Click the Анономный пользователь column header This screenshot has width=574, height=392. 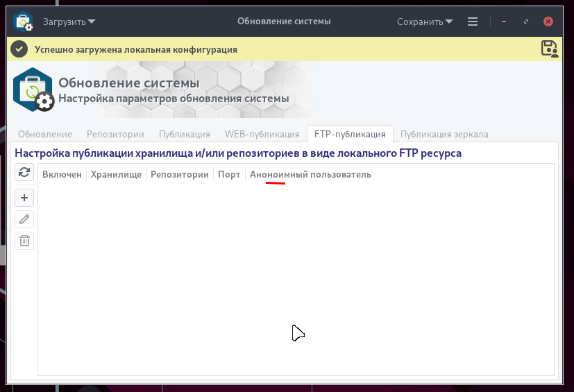point(310,175)
